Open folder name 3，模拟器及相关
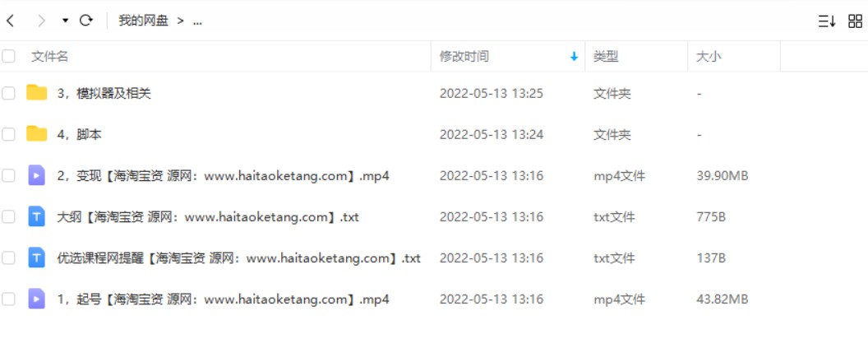This screenshot has height=362, width=868. [104, 94]
